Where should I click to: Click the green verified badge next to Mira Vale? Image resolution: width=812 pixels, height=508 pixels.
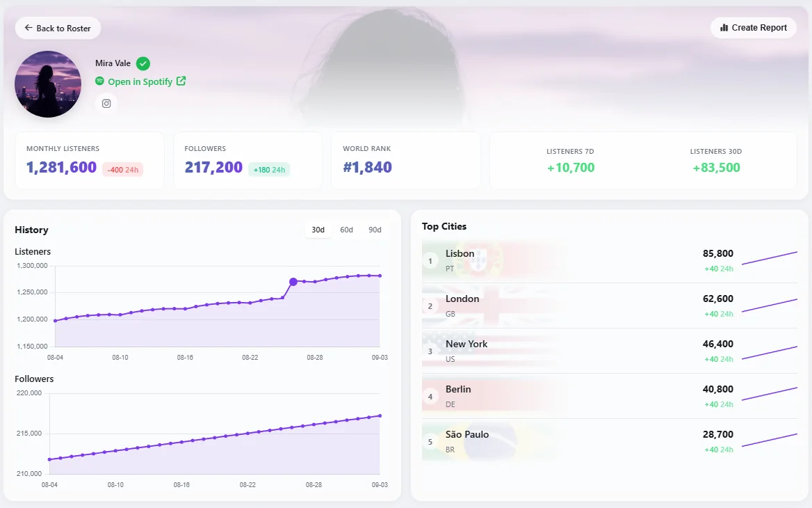click(143, 63)
